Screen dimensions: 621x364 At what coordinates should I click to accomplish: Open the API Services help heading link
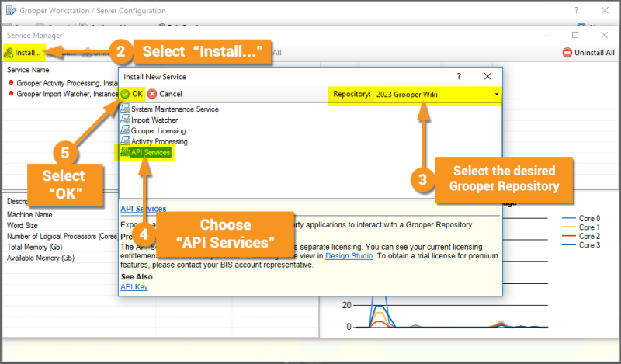point(144,209)
